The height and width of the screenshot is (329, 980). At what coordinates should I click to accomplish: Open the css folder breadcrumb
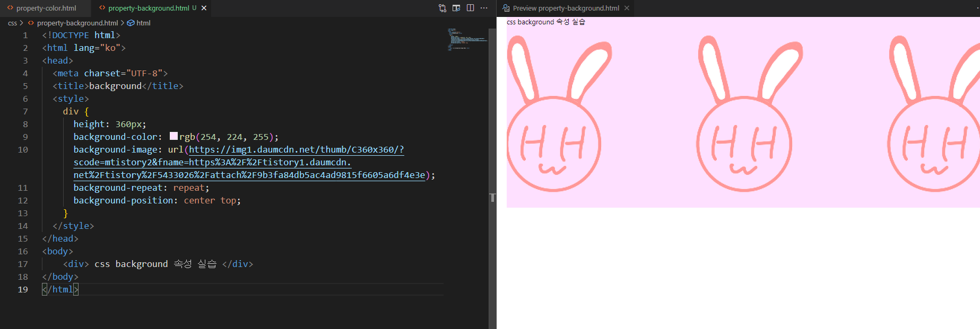tap(12, 23)
